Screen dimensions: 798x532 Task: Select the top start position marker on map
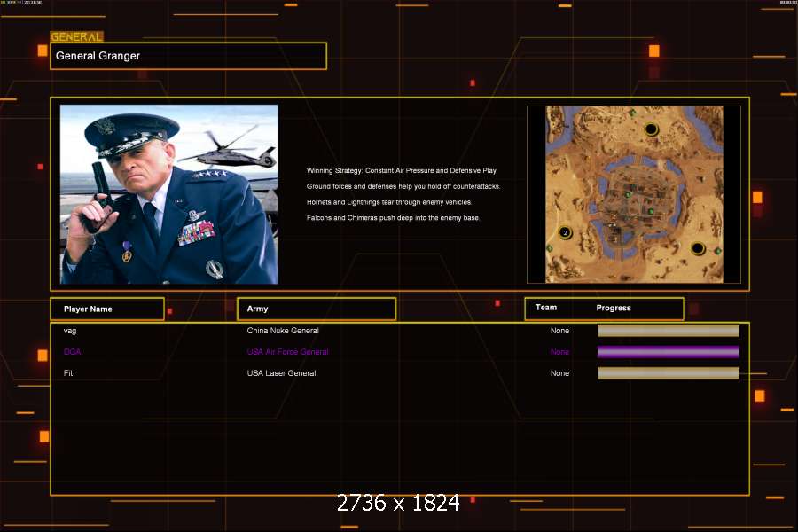point(651,129)
